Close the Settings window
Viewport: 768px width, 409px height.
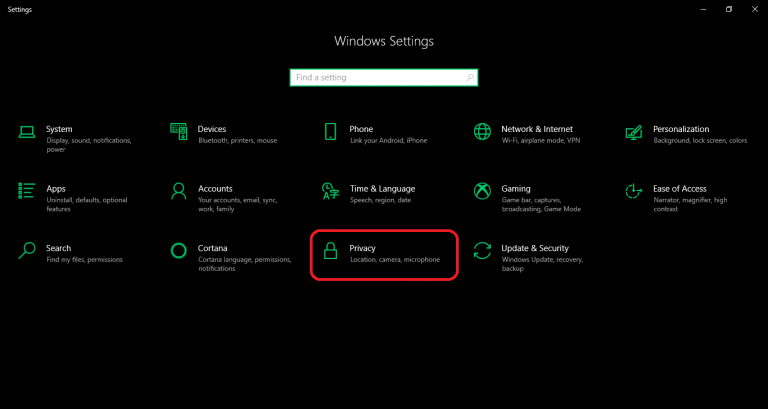(x=755, y=9)
